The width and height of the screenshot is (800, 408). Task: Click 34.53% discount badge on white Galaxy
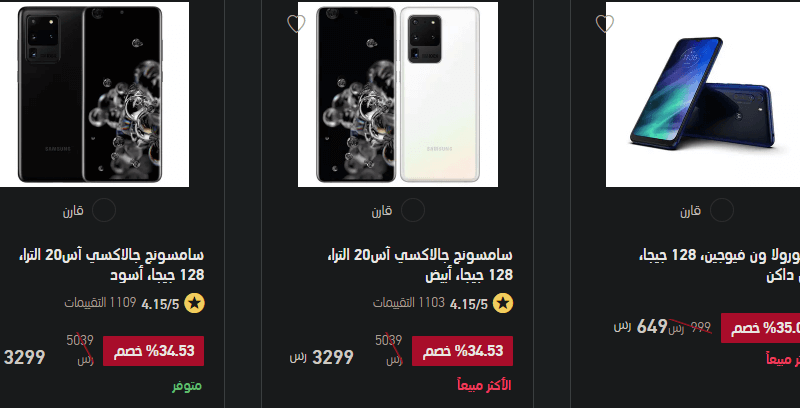coord(462,351)
